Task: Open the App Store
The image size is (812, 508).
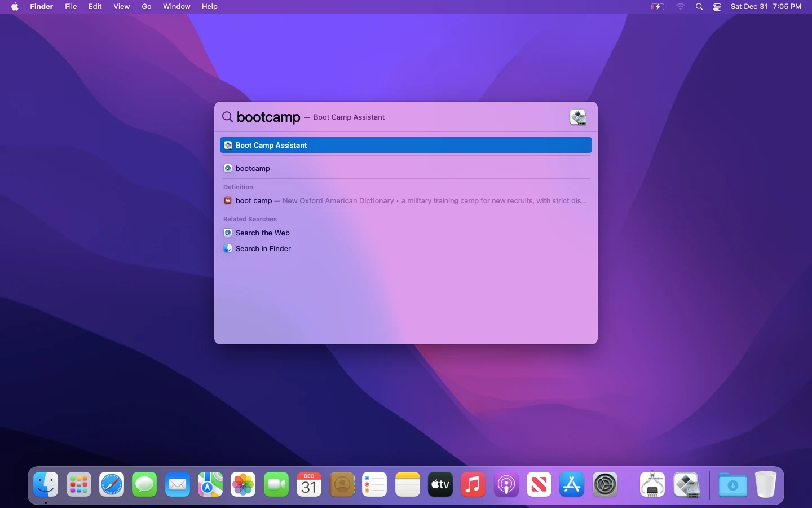Action: coord(571,484)
